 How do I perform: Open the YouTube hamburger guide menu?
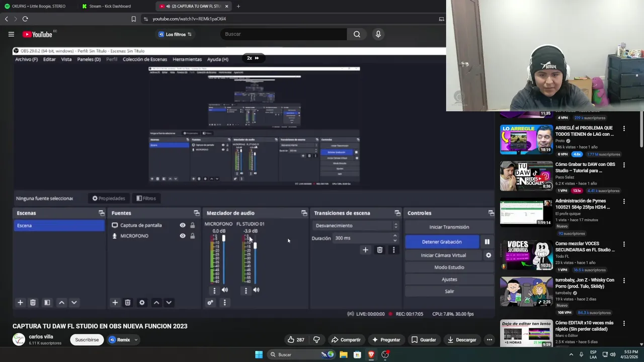[x=11, y=34]
